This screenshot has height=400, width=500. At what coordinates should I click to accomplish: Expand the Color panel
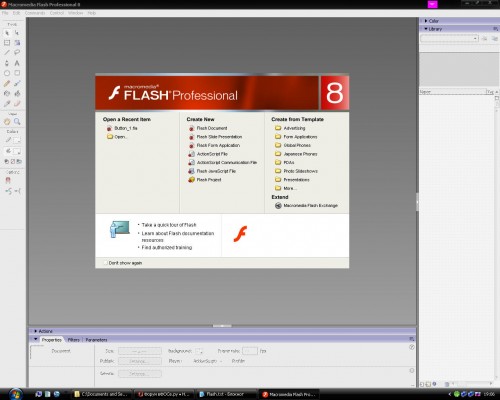click(426, 21)
